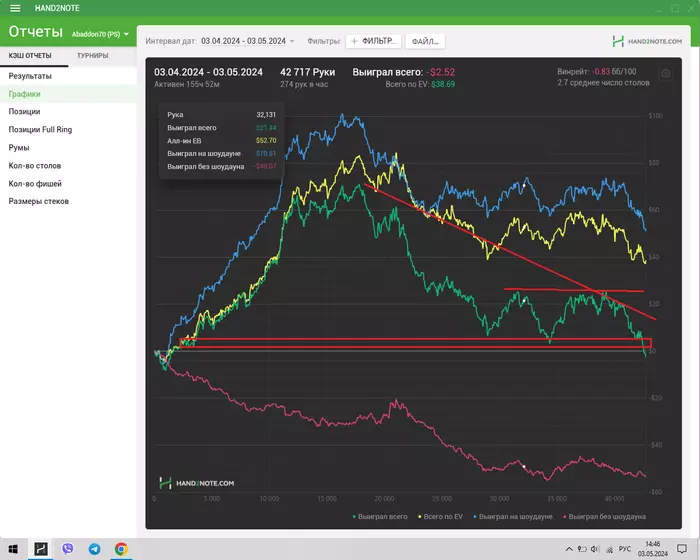Select Графики in the sidebar
This screenshot has height=560, width=700.
coord(68,94)
